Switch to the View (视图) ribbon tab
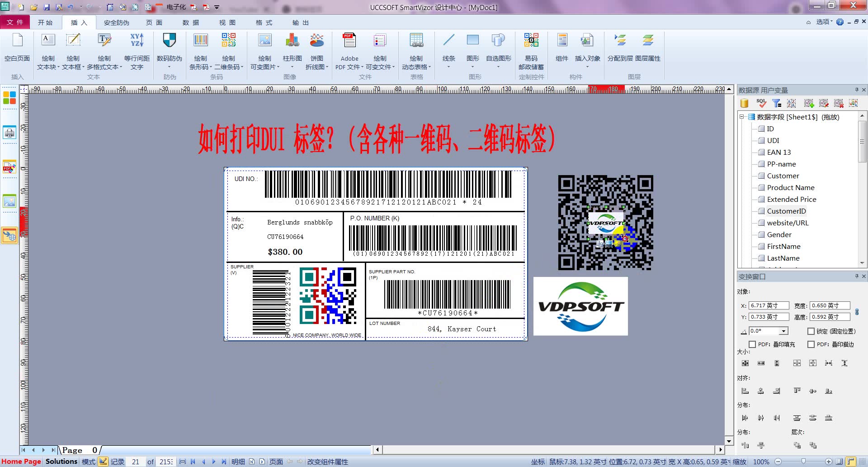 [x=227, y=22]
